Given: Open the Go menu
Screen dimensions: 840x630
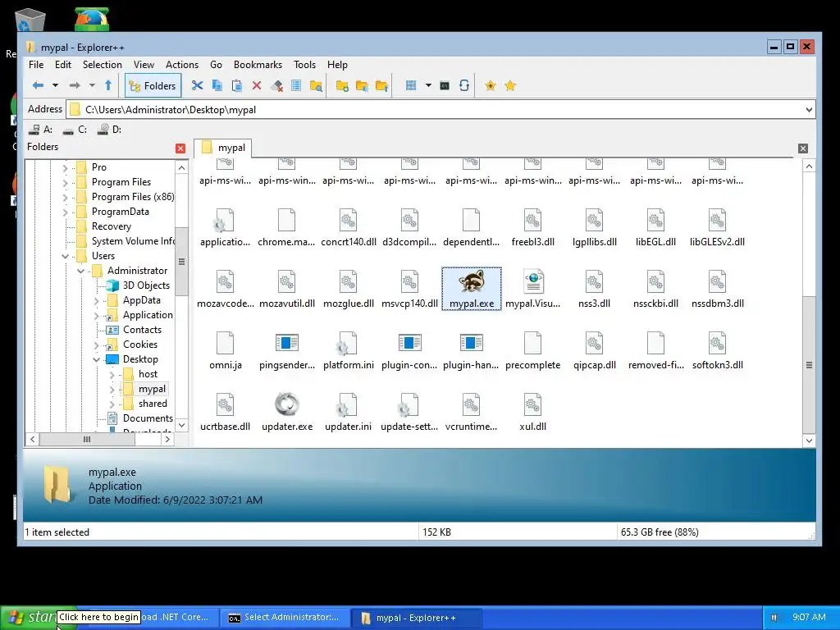Looking at the screenshot, I should pos(216,65).
